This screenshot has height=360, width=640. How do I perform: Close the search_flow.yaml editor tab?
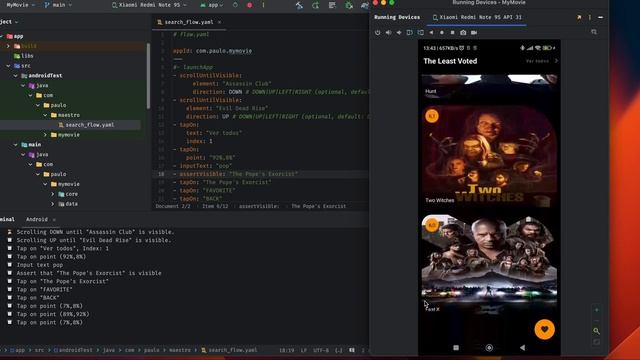[x=220, y=22]
